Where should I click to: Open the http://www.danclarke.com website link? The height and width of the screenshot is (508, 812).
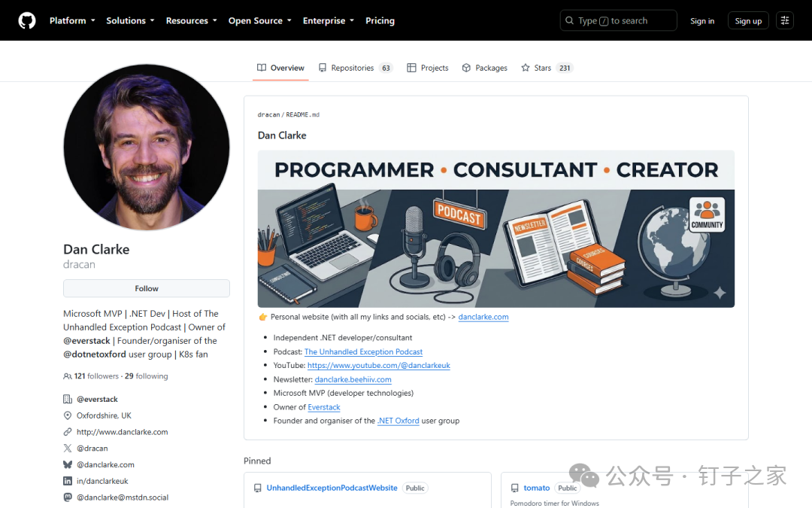click(123, 432)
